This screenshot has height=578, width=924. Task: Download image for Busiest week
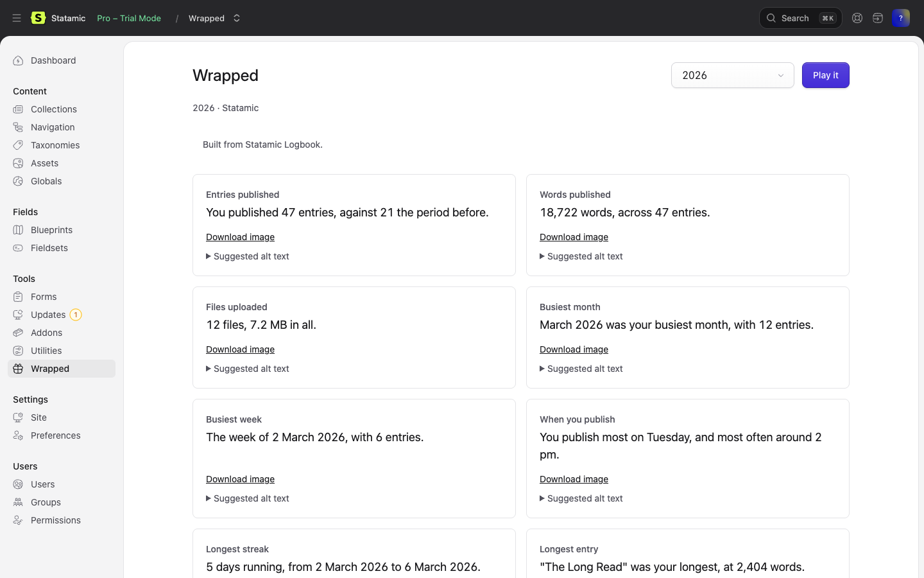(x=240, y=479)
